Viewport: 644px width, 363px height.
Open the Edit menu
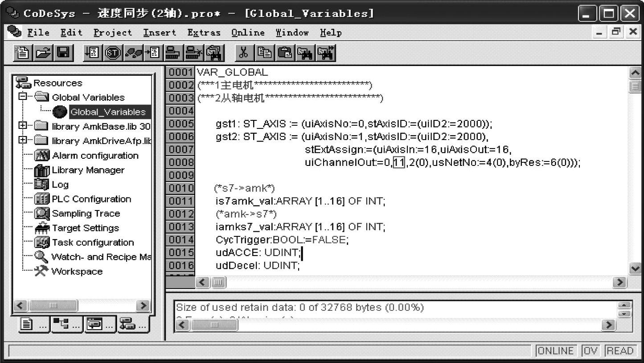pyautogui.click(x=72, y=33)
